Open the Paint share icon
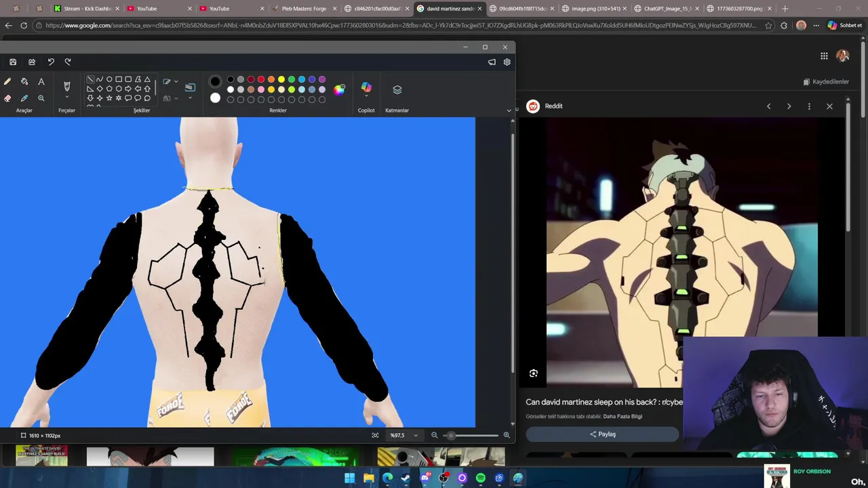The height and width of the screenshot is (488, 868). point(32,62)
